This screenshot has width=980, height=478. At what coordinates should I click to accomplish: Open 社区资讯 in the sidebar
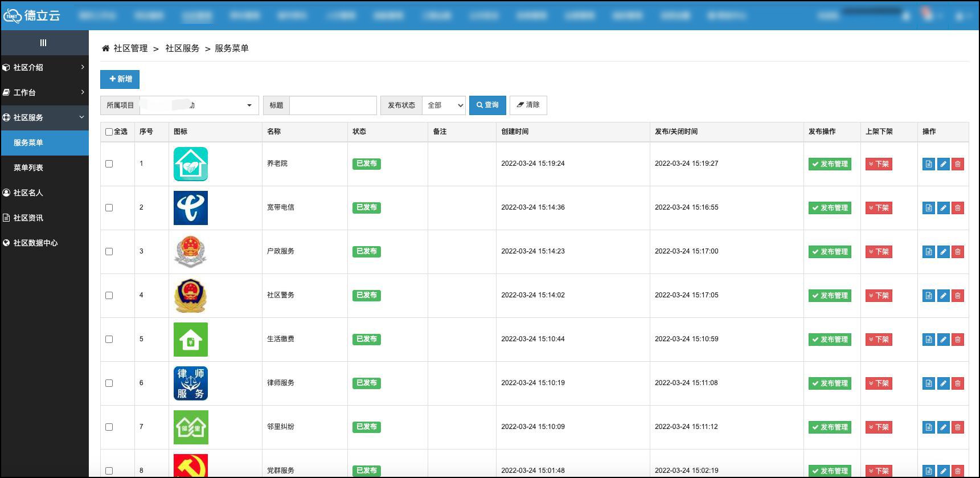(44, 218)
